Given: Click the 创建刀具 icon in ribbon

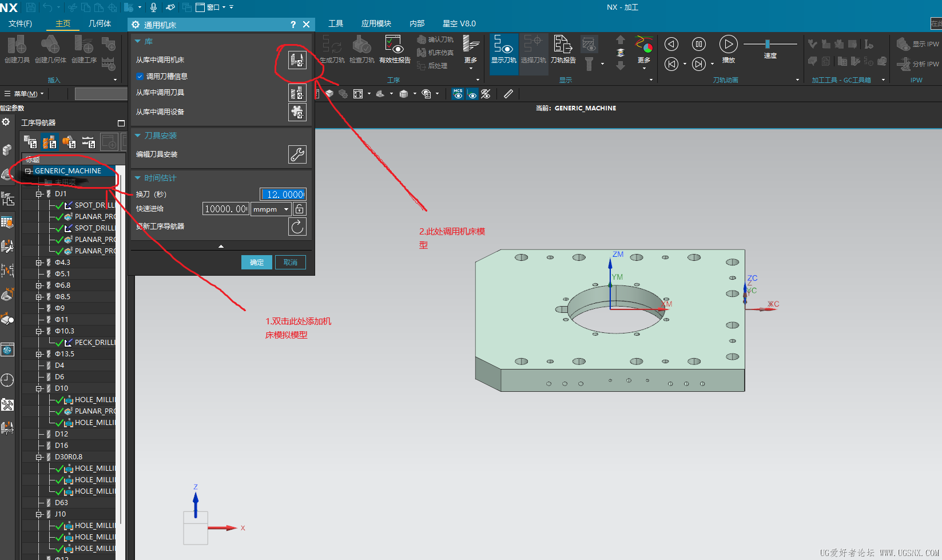Looking at the screenshot, I should (17, 49).
